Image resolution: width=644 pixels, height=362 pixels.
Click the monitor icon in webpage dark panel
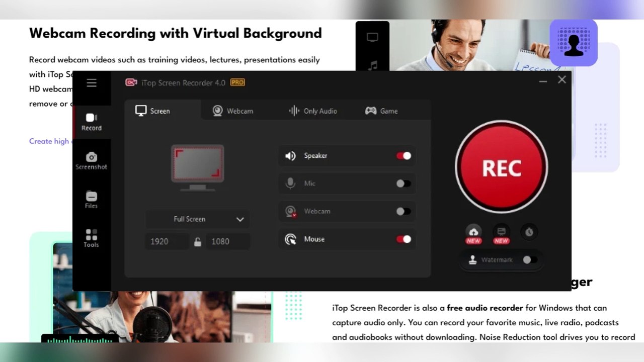click(372, 37)
